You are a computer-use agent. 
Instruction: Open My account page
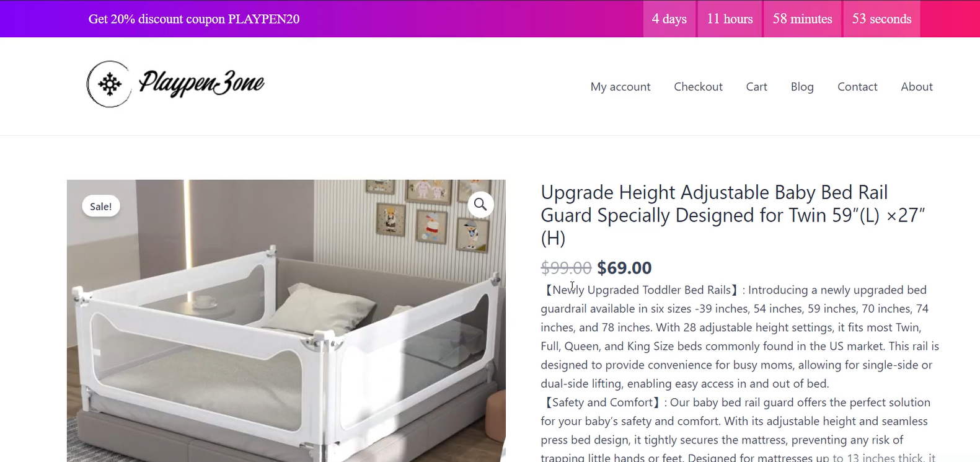(620, 87)
